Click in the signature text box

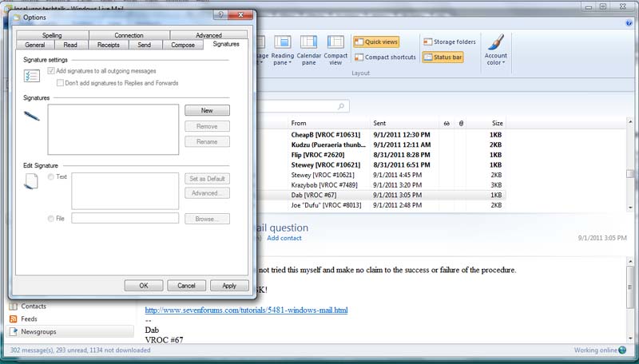125,191
